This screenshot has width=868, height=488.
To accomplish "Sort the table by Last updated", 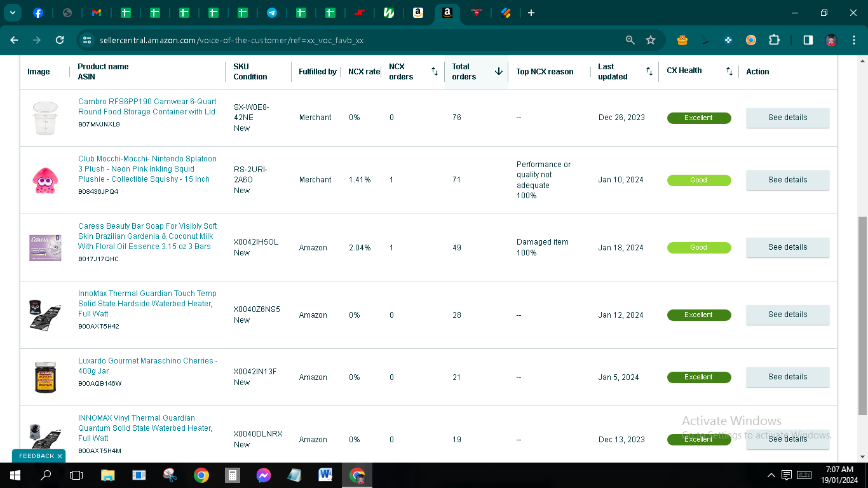I will 649,72.
